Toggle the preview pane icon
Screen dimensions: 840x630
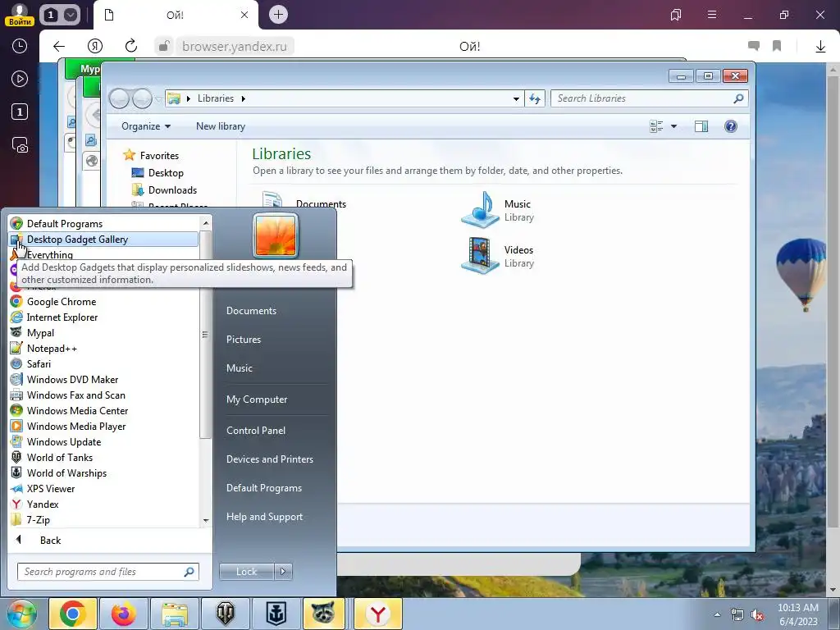click(701, 126)
